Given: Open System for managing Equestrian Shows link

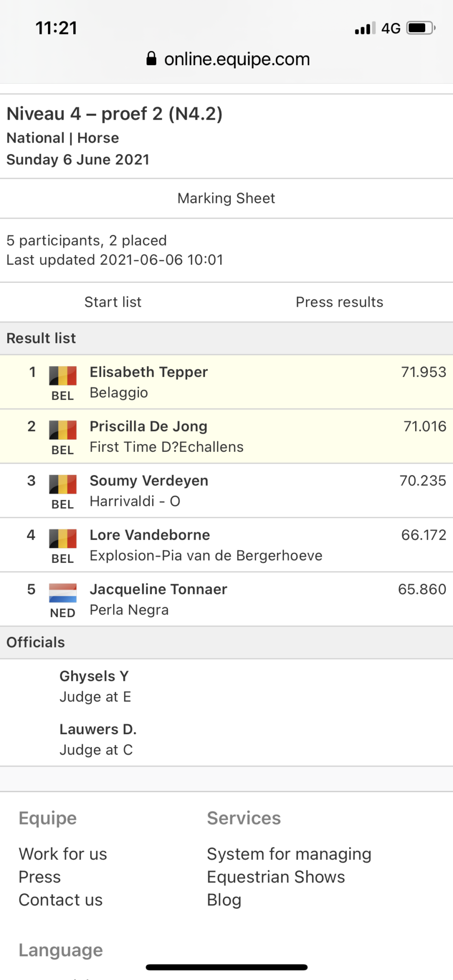Looking at the screenshot, I should [x=289, y=865].
